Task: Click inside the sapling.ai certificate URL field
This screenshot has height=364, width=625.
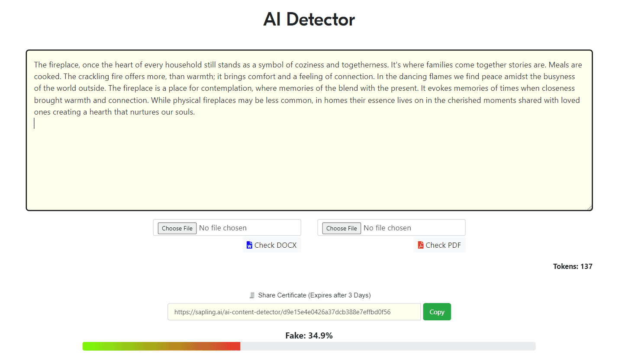Action: point(294,312)
